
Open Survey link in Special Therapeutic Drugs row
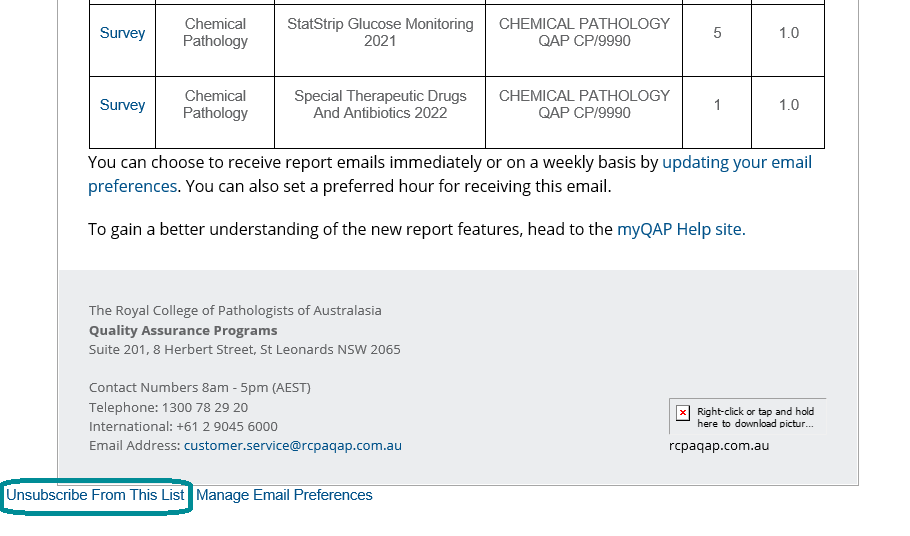[x=122, y=105]
